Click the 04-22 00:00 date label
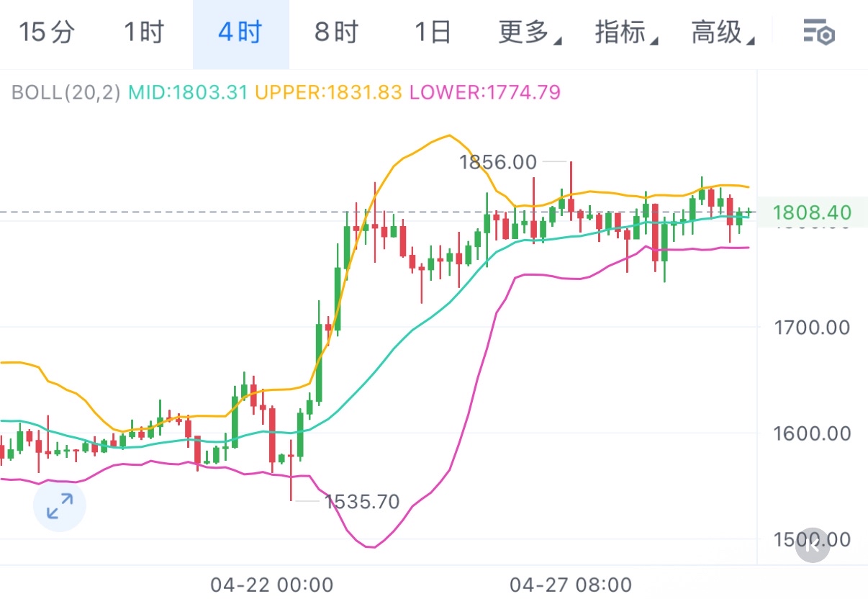868x599 pixels. [272, 584]
